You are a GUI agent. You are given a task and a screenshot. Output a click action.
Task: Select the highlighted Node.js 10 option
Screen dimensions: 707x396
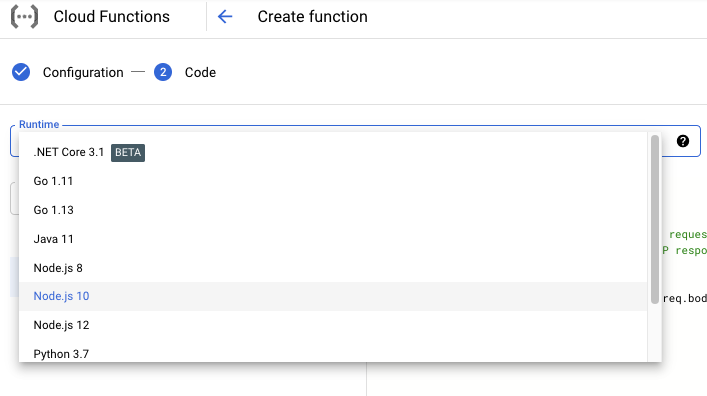click(333, 296)
